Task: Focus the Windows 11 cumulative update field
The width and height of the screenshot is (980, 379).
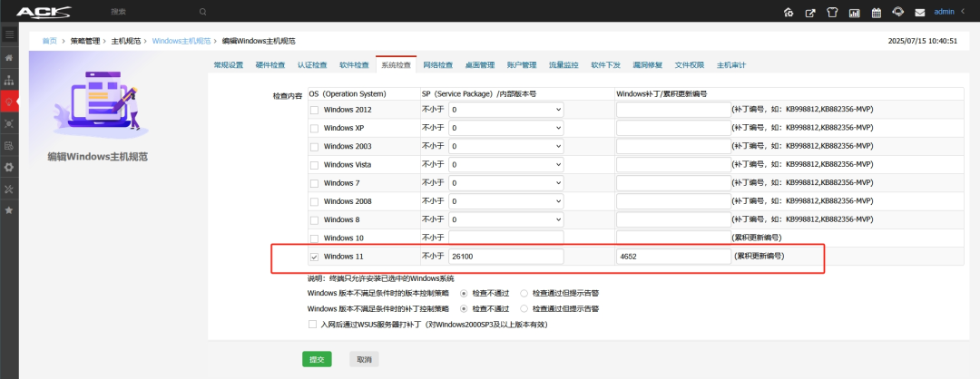Action: click(673, 257)
